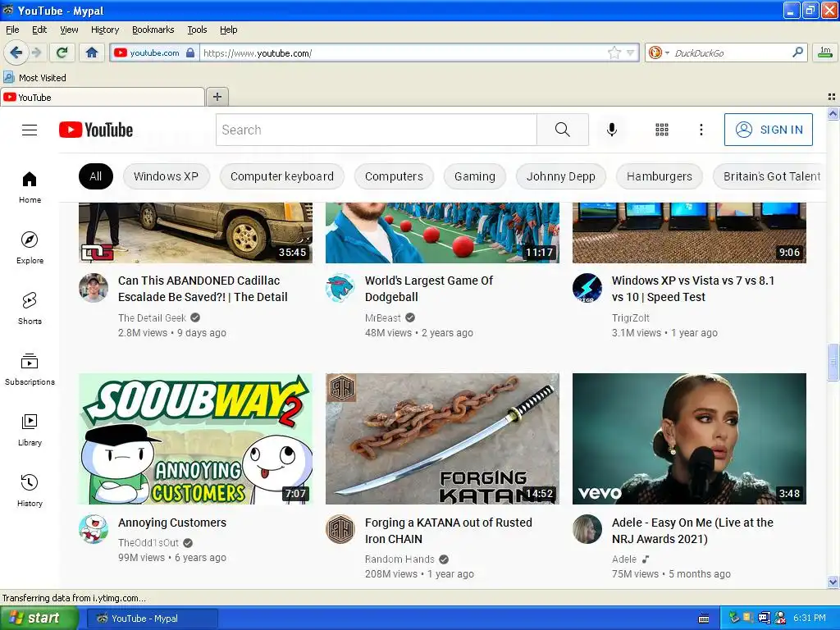Screen dimensions: 840x630
Task: Click the YouTube logo
Action: 96,130
